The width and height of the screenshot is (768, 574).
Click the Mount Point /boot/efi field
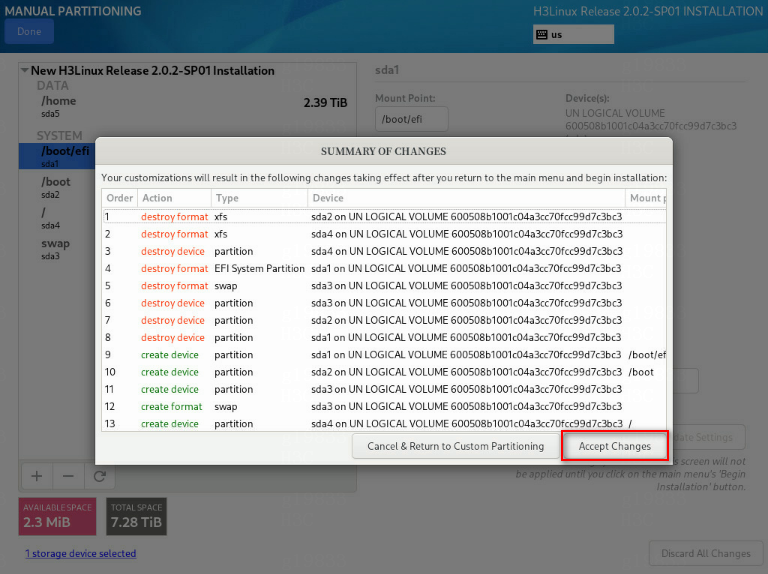[411, 119]
